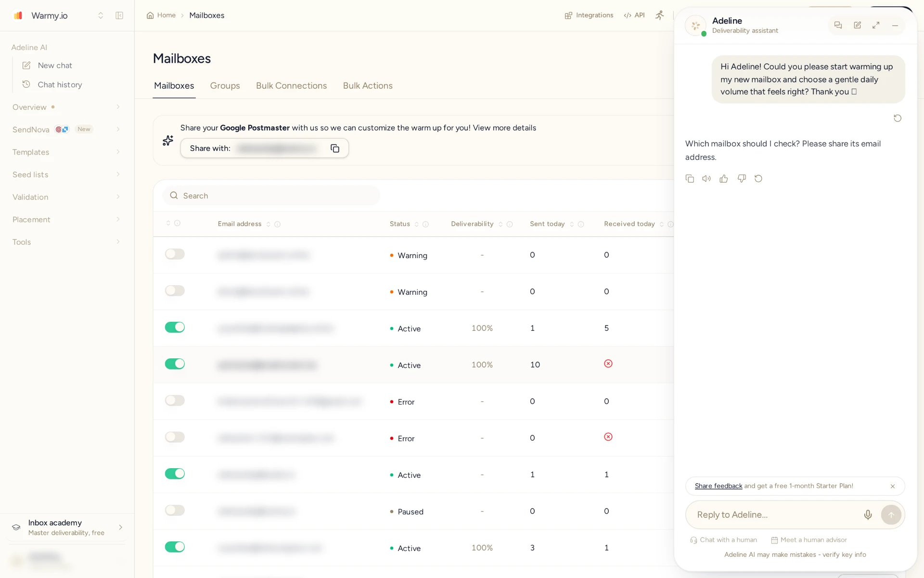
Task: Click Meet a human advisor
Action: pos(809,540)
